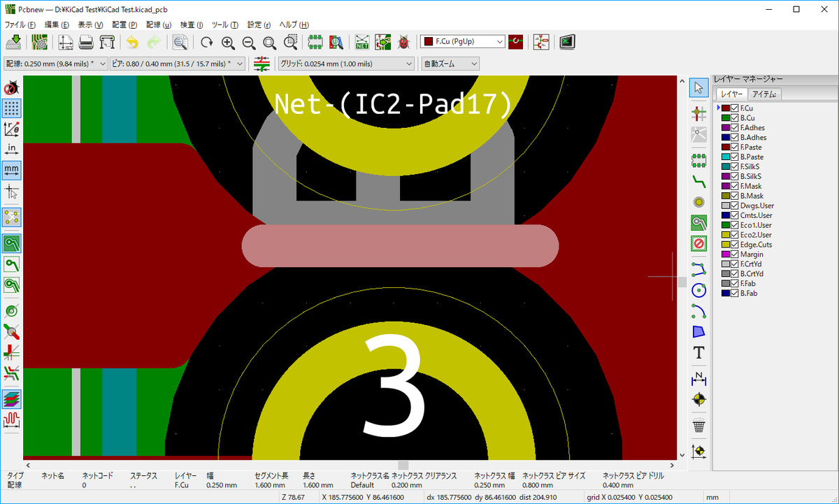Image resolution: width=839 pixels, height=504 pixels.
Task: Click the zoom to fit icon
Action: (x=269, y=42)
